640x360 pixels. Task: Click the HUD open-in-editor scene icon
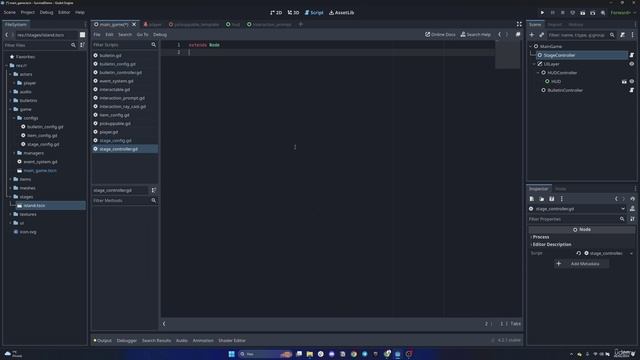pos(624,82)
